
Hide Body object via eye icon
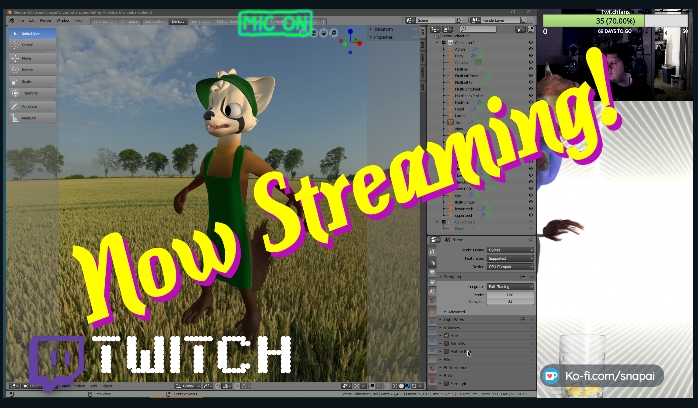click(531, 56)
